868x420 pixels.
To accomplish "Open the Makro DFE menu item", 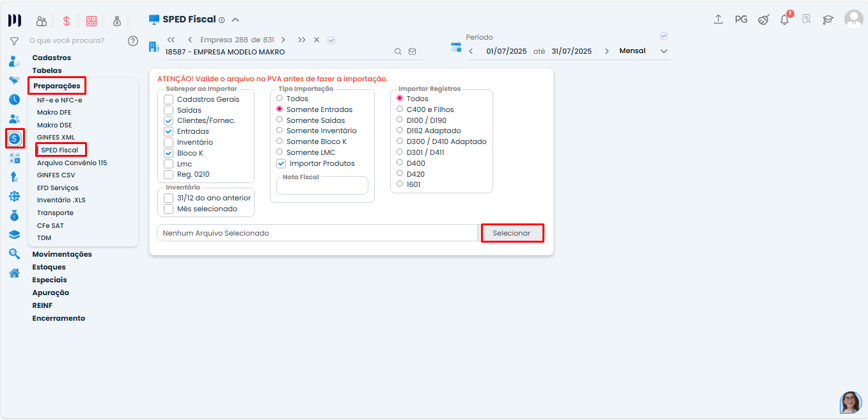I will (x=54, y=113).
